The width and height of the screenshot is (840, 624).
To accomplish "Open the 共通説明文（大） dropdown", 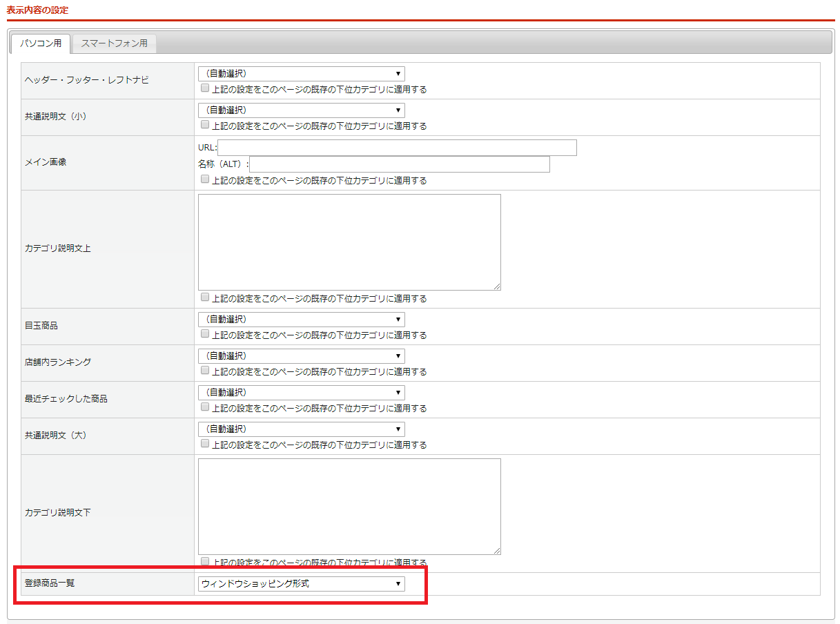I will [301, 429].
